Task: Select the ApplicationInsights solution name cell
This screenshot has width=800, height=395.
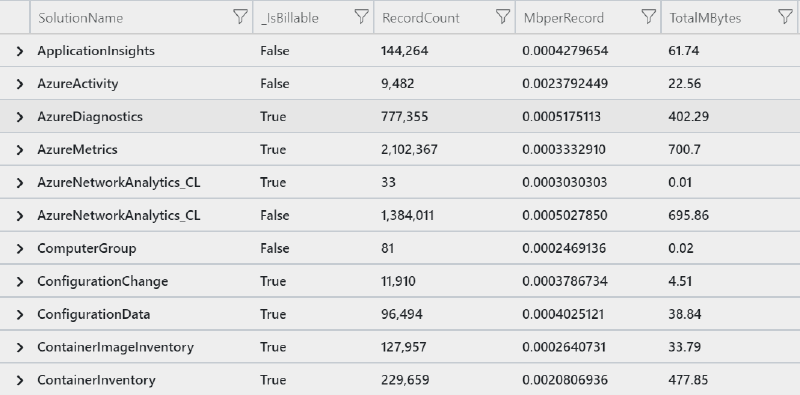Action: (x=96, y=51)
